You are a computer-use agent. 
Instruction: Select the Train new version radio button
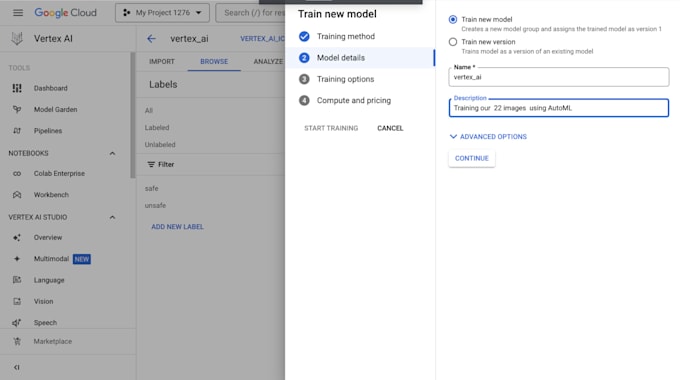(x=453, y=42)
